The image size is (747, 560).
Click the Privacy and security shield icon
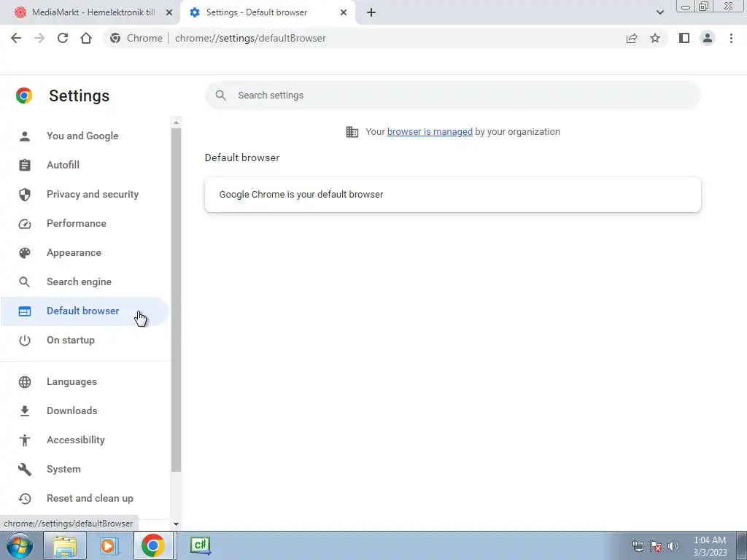point(25,194)
